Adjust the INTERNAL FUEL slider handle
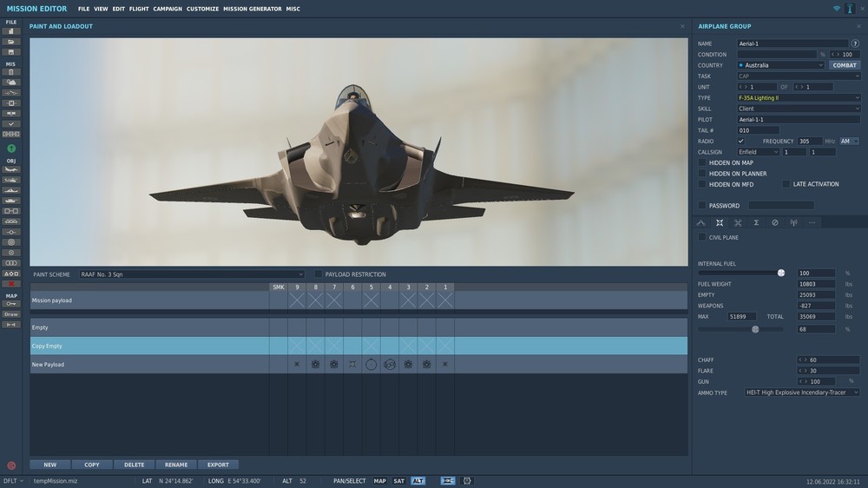This screenshot has width=868, height=488. [x=781, y=273]
